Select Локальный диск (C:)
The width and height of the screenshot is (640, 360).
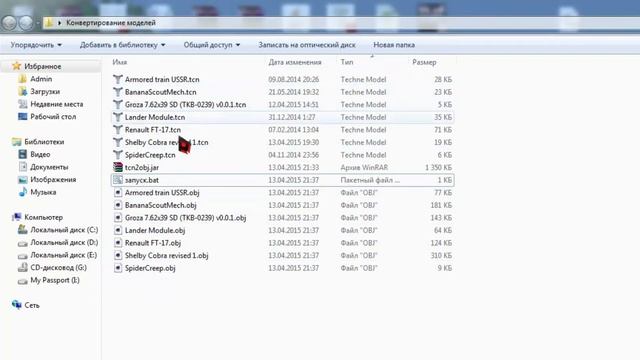tap(64, 230)
